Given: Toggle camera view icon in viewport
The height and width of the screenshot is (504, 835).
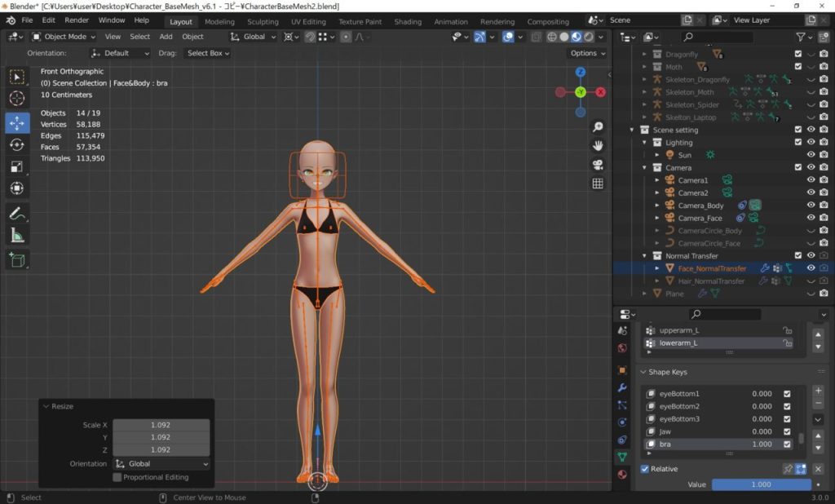Looking at the screenshot, I should point(598,165).
